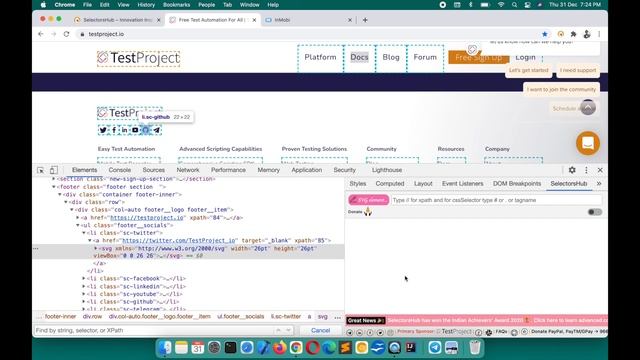
Task: Open Sublime Text from the Dock
Action: click(x=345, y=348)
